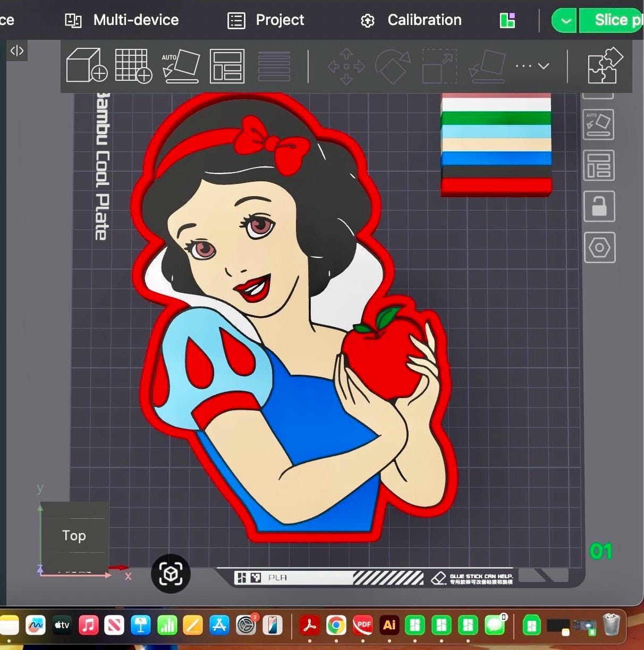Screen dimensions: 644x650
Task: Select the Move tool
Action: (346, 66)
